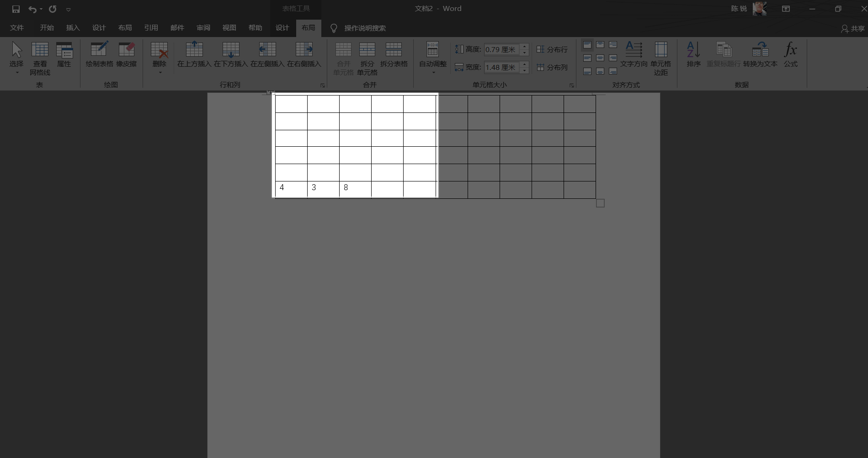This screenshot has width=868, height=458.
Task: Open the 帮助 (Help) tab
Action: [256, 28]
